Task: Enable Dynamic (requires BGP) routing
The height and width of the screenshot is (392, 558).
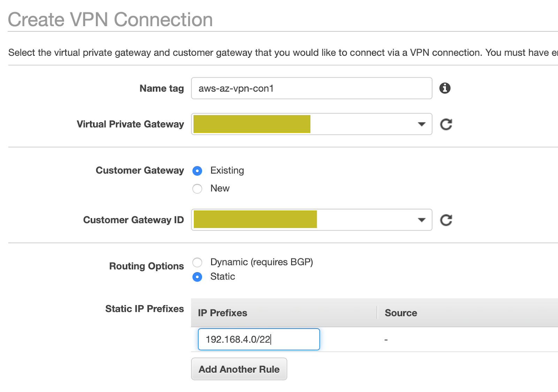Action: 197,262
